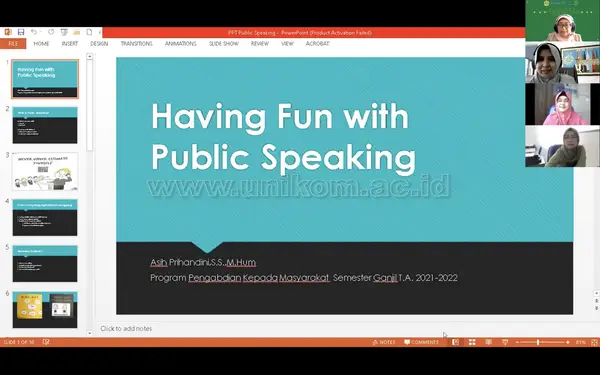Adjust the zoom slider handle

pyautogui.click(x=538, y=342)
